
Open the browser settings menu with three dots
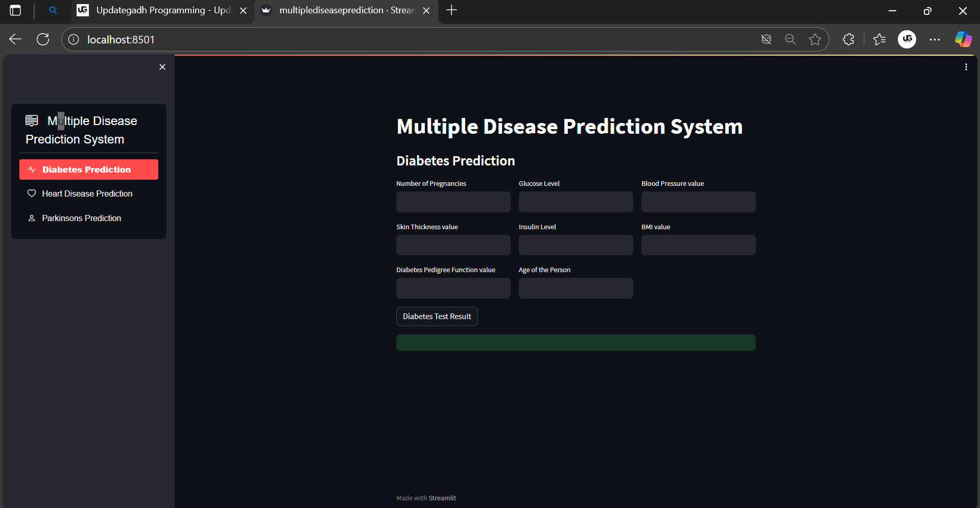pyautogui.click(x=935, y=39)
